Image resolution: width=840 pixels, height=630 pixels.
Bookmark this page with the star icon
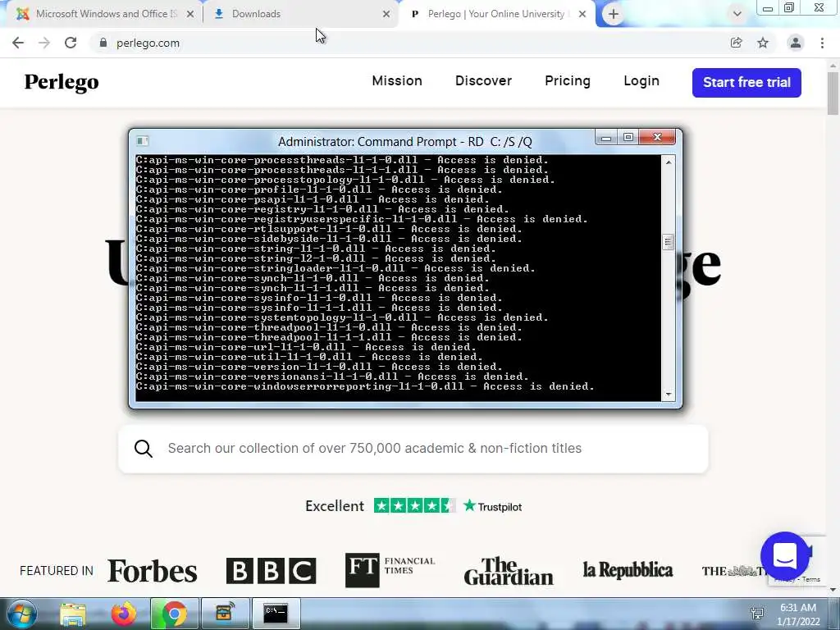pos(763,43)
